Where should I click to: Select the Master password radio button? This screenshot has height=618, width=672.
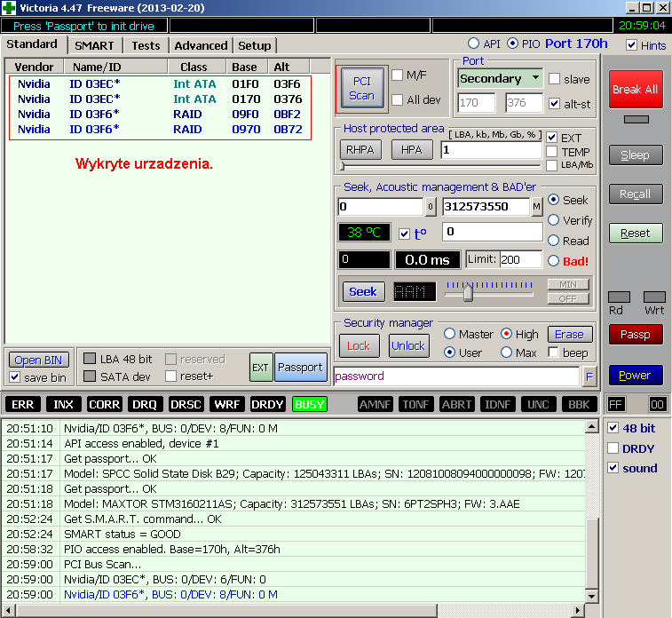pyautogui.click(x=449, y=334)
